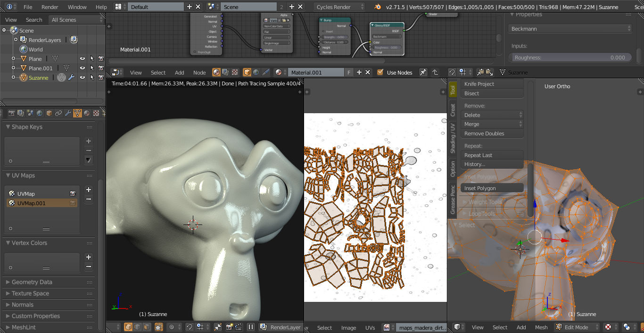Toggle renderability camera for Suzanne
This screenshot has height=333, width=644.
101,77
